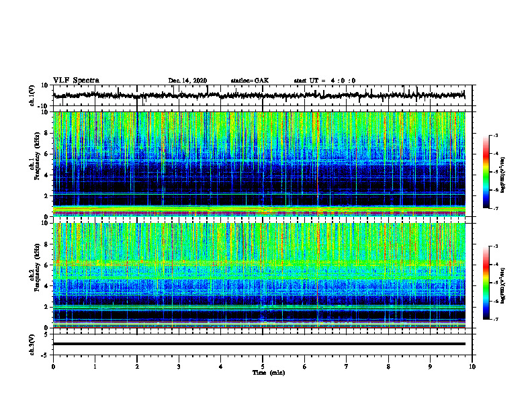
Task: Click the ch.1 "Frequency (kHz)" axis label
Action: pos(37,156)
